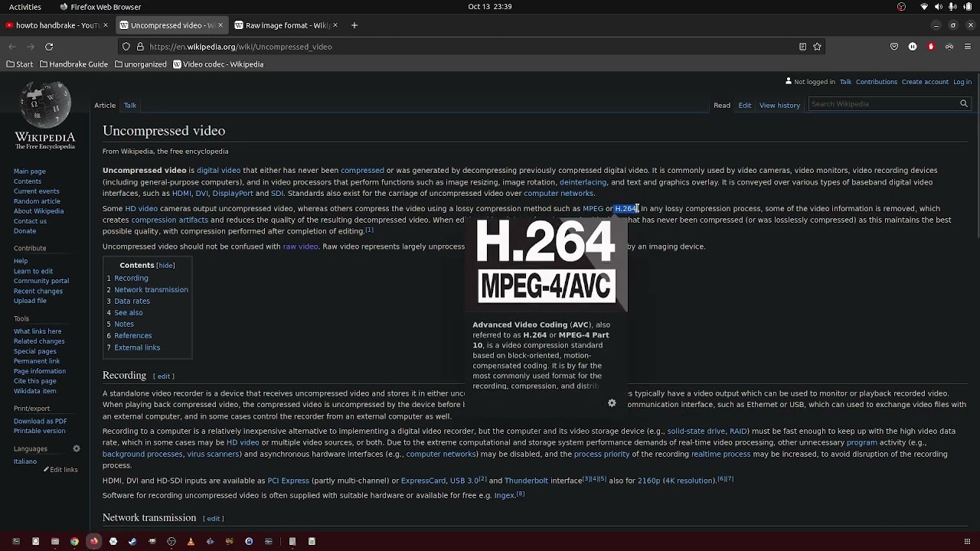The width and height of the screenshot is (980, 551).
Task: Hide the Contents table via hide toggle
Action: (x=165, y=266)
